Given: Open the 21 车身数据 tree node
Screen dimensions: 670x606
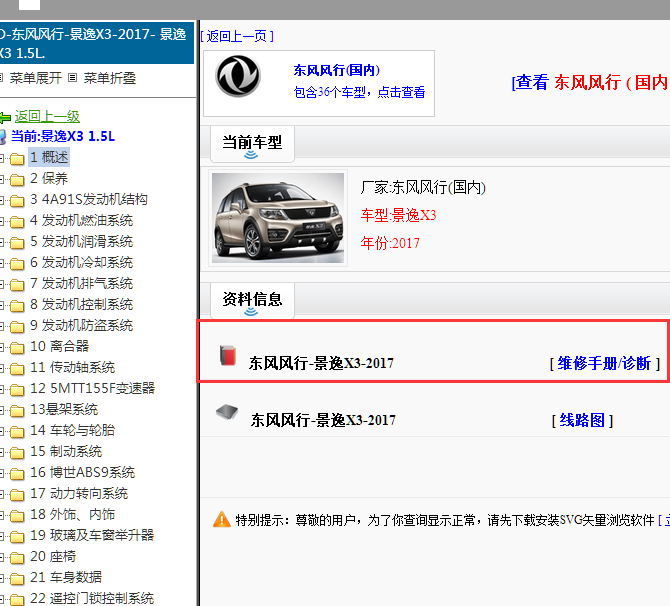Looking at the screenshot, I should (x=66, y=577).
